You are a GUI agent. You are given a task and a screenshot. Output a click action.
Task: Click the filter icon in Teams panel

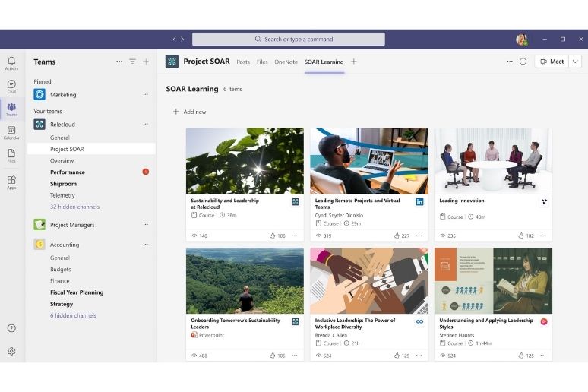[x=132, y=62]
